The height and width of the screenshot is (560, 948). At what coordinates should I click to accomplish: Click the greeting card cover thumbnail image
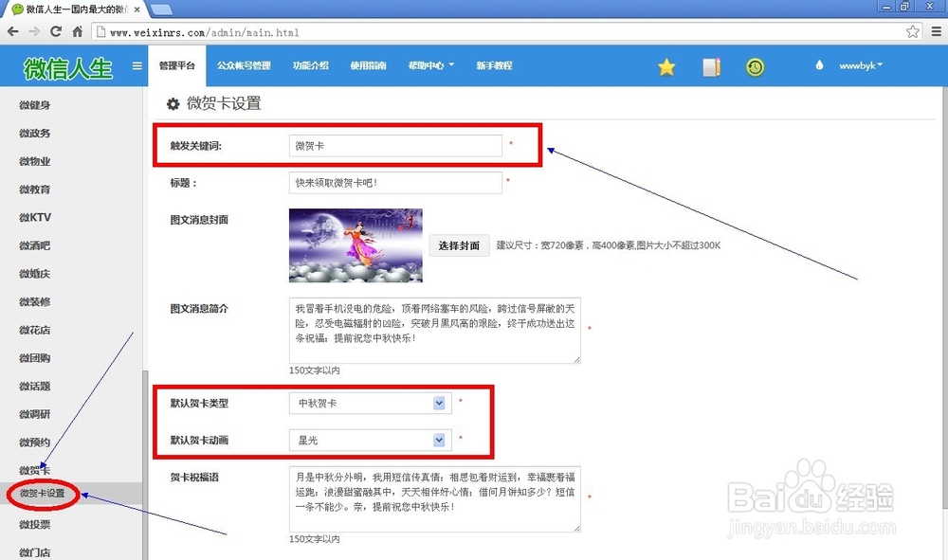[x=355, y=244]
